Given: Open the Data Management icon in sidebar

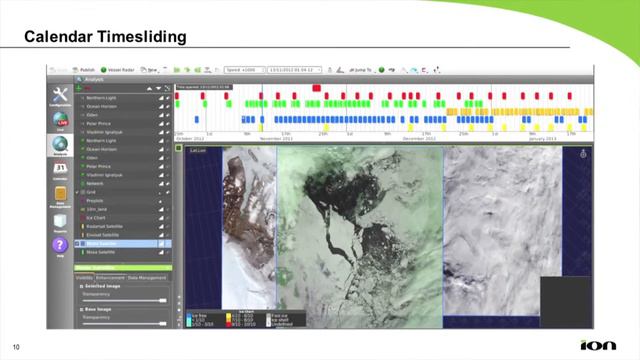Looking at the screenshot, I should coord(60,193).
